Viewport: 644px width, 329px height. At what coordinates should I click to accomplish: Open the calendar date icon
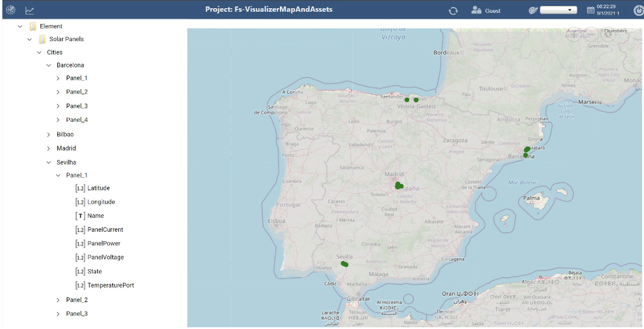point(591,11)
